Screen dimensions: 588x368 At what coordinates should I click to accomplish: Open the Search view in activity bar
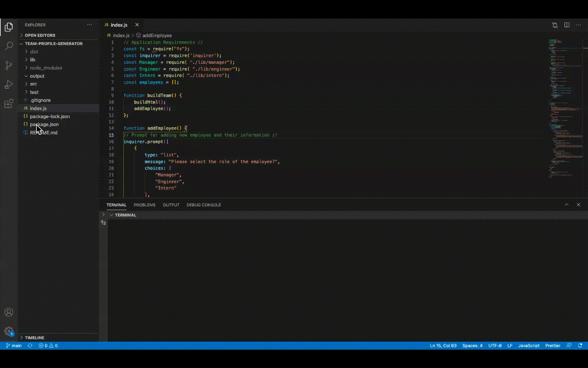click(9, 46)
